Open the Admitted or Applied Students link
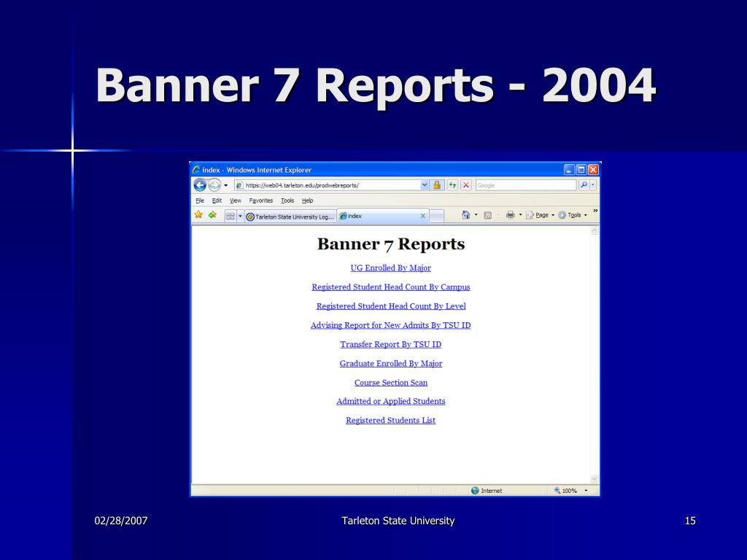Viewport: 747px width, 560px height. tap(391, 401)
